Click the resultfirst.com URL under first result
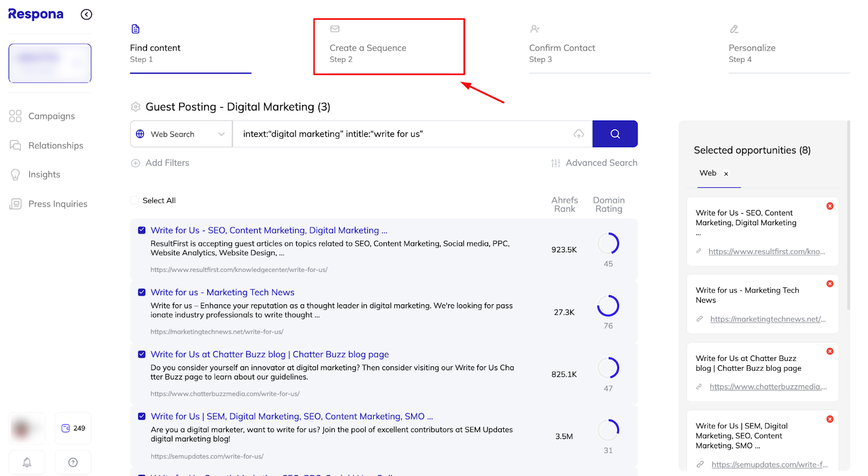This screenshot has height=476, width=868. tap(239, 270)
